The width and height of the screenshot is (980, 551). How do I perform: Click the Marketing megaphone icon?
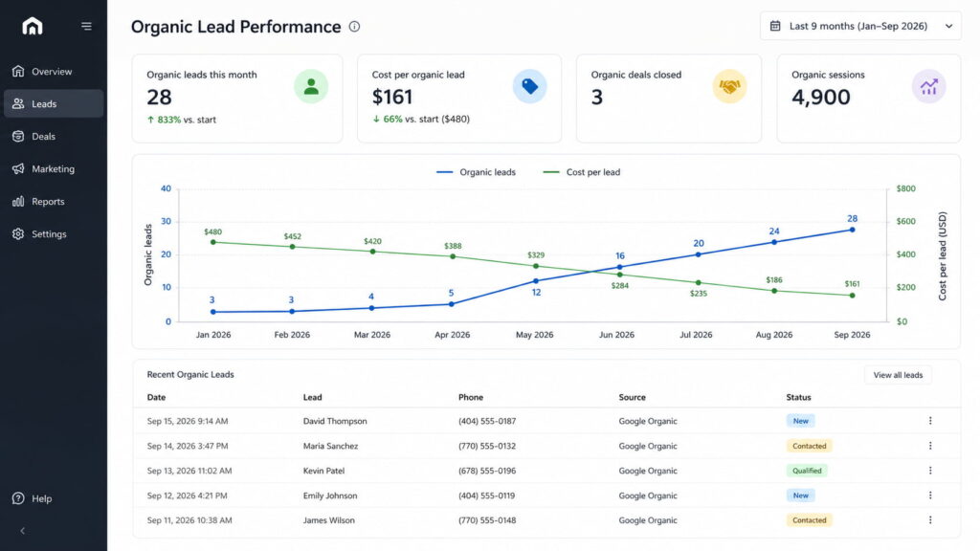coord(18,168)
